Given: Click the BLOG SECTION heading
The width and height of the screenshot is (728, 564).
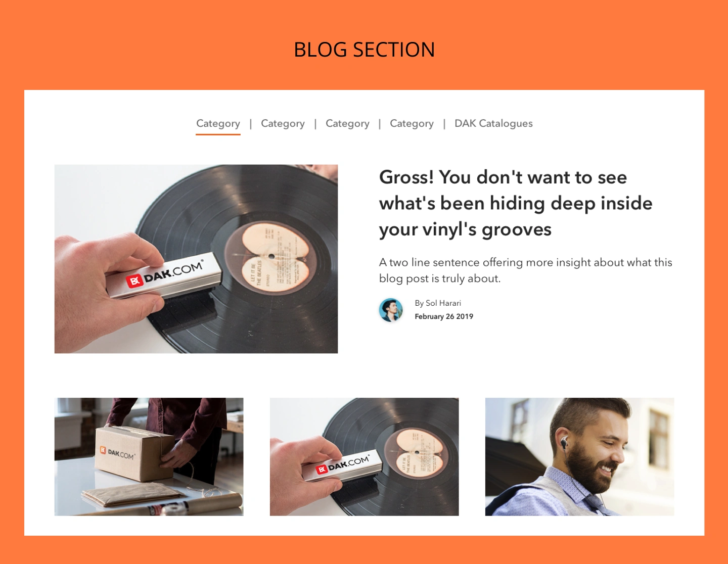Looking at the screenshot, I should [x=364, y=50].
